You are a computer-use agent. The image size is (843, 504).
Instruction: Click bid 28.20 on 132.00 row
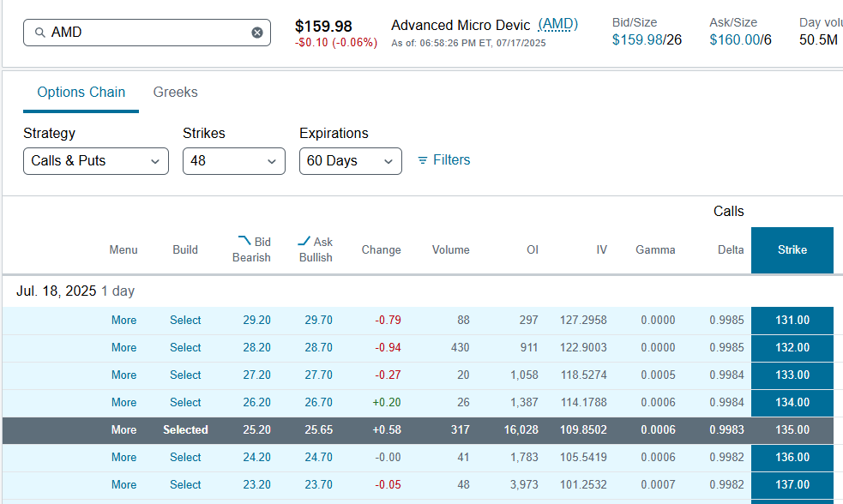(x=257, y=348)
